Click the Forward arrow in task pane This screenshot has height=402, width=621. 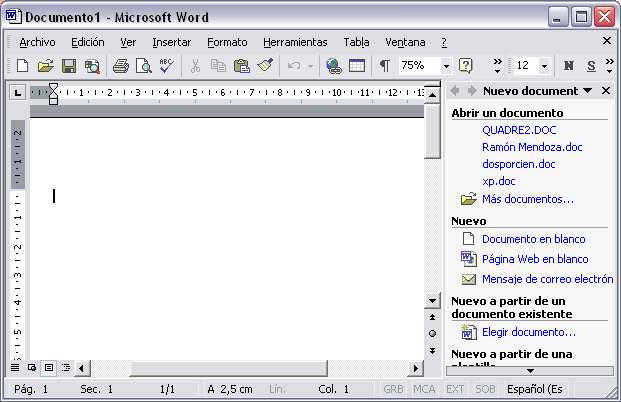(471, 91)
